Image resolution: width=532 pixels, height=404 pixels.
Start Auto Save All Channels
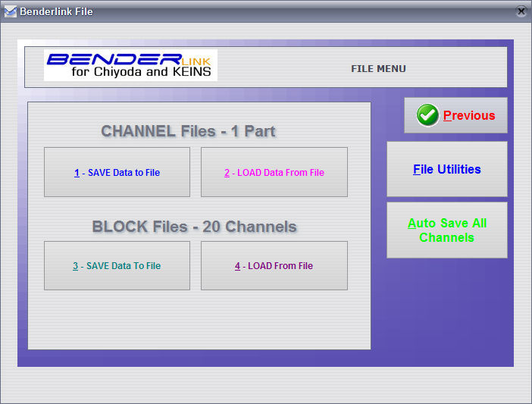(x=446, y=230)
